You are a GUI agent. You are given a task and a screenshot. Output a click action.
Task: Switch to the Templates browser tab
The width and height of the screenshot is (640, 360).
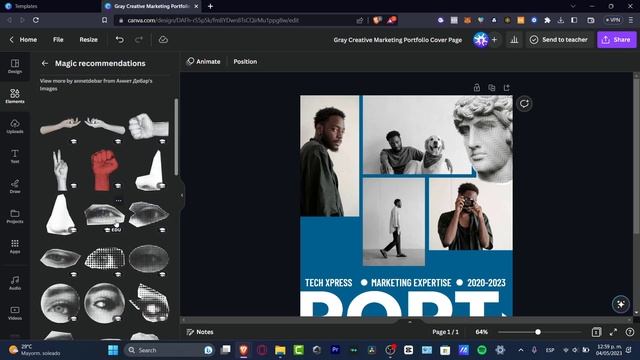(x=25, y=7)
